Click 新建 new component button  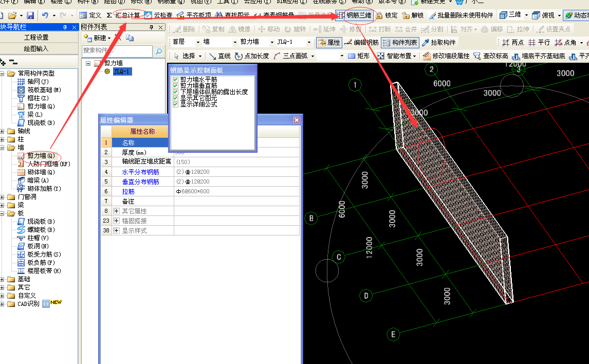[x=97, y=38]
